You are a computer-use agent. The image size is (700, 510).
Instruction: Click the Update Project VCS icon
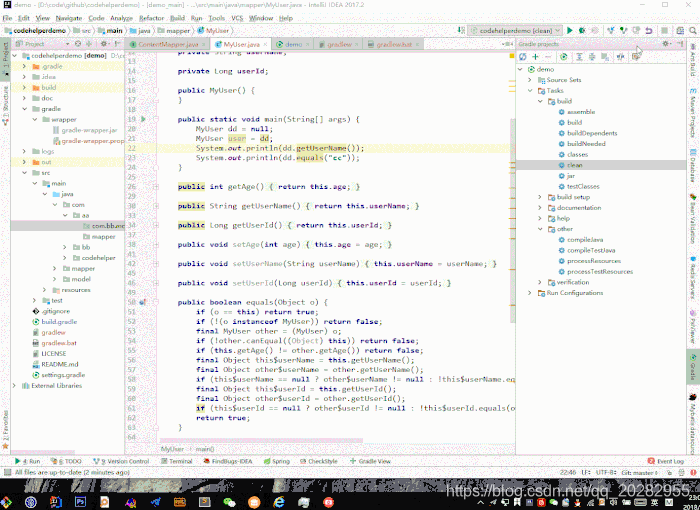click(x=611, y=30)
